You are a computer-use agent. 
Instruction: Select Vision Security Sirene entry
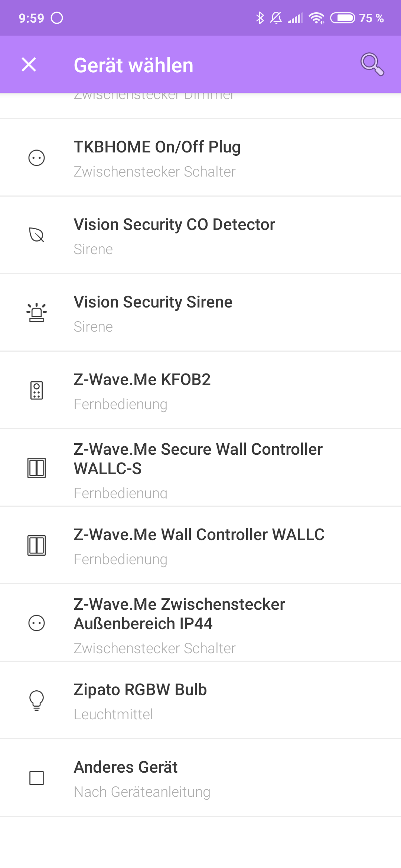click(x=200, y=313)
